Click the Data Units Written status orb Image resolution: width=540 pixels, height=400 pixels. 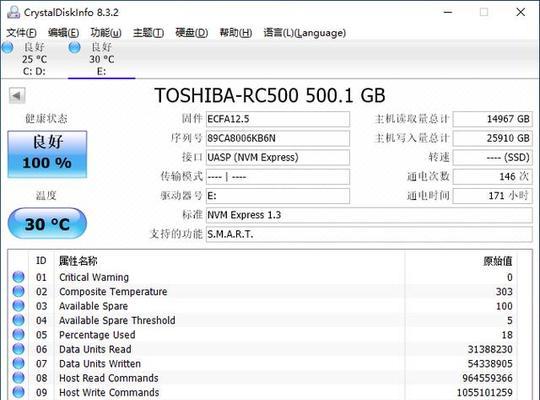pyautogui.click(x=18, y=364)
